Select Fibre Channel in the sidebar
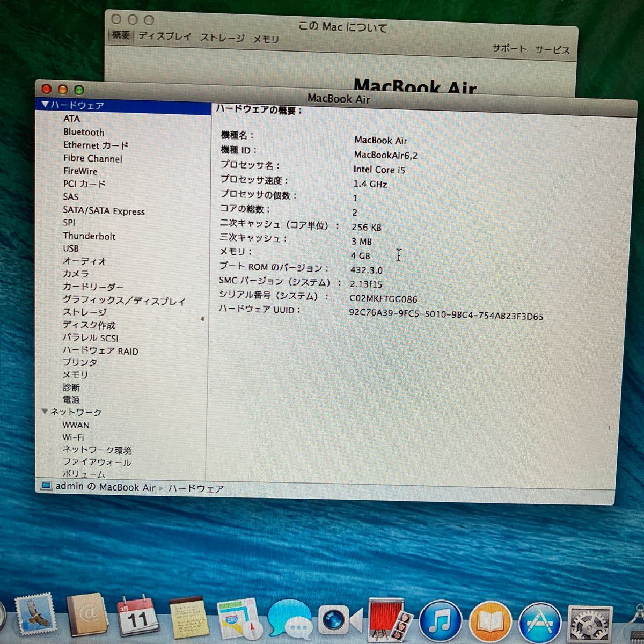This screenshot has height=644, width=644. 92,158
